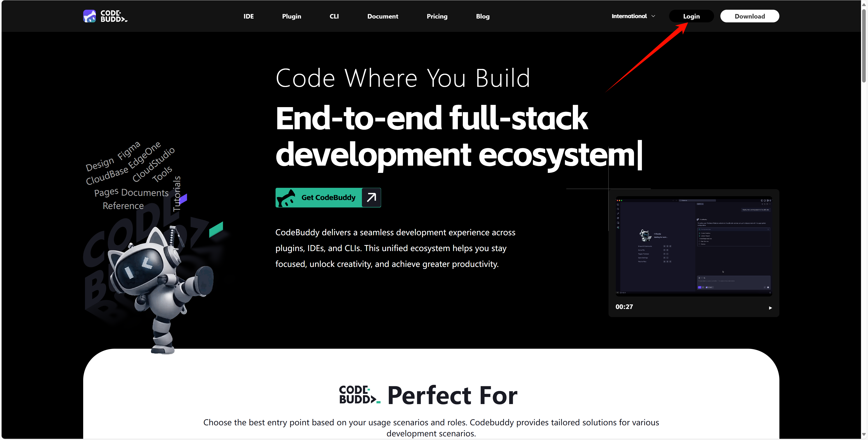Click the chevron next to International
868x440 pixels.
click(x=653, y=16)
